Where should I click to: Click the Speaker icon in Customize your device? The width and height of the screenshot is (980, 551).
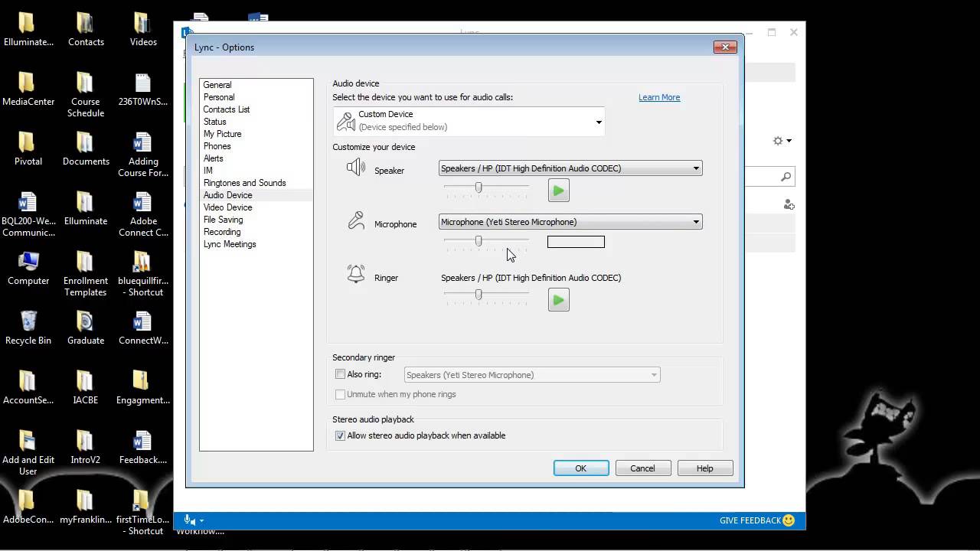[355, 168]
